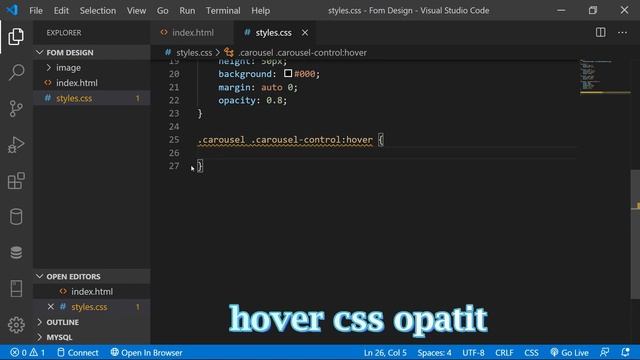Close the styles.css editor tab
This screenshot has width=640, height=360.
click(x=305, y=33)
